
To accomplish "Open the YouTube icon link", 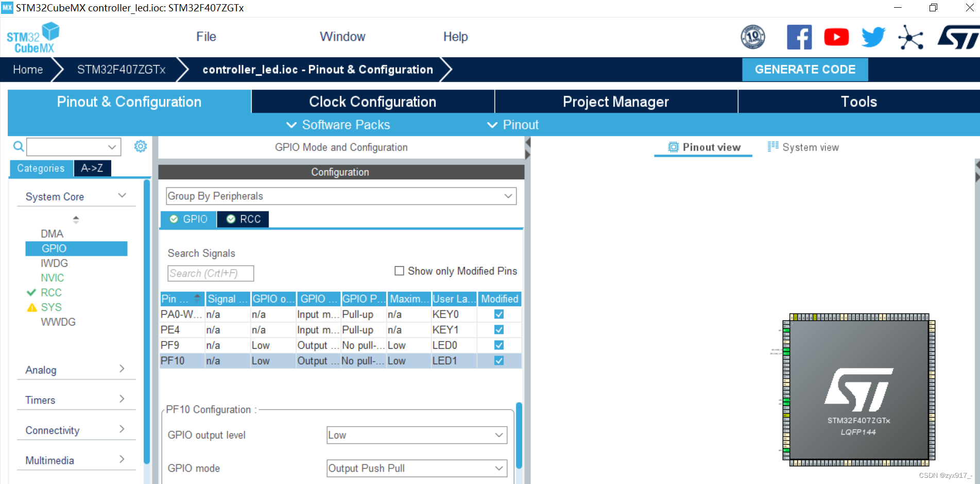I will pos(836,37).
